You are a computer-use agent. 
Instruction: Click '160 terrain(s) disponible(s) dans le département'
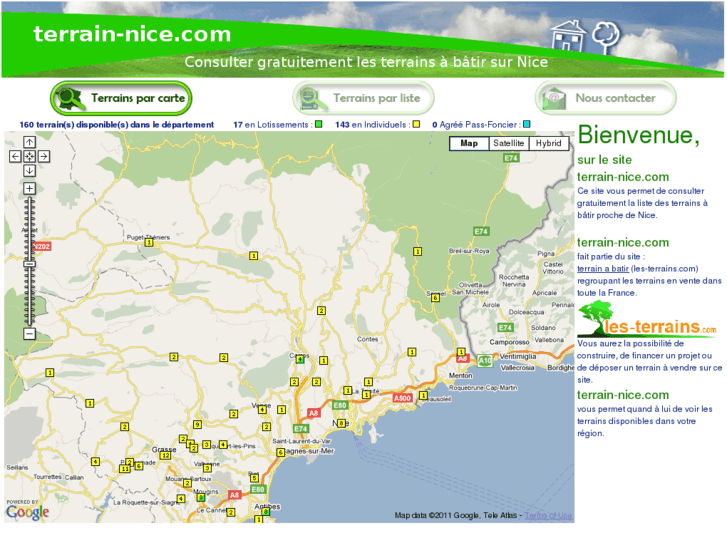pyautogui.click(x=117, y=125)
